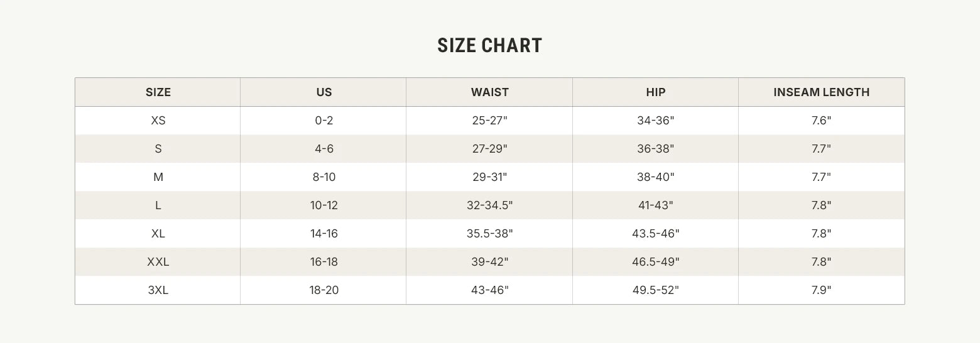Click the 41-43" hip cell
The height and width of the screenshot is (343, 980).
(655, 205)
